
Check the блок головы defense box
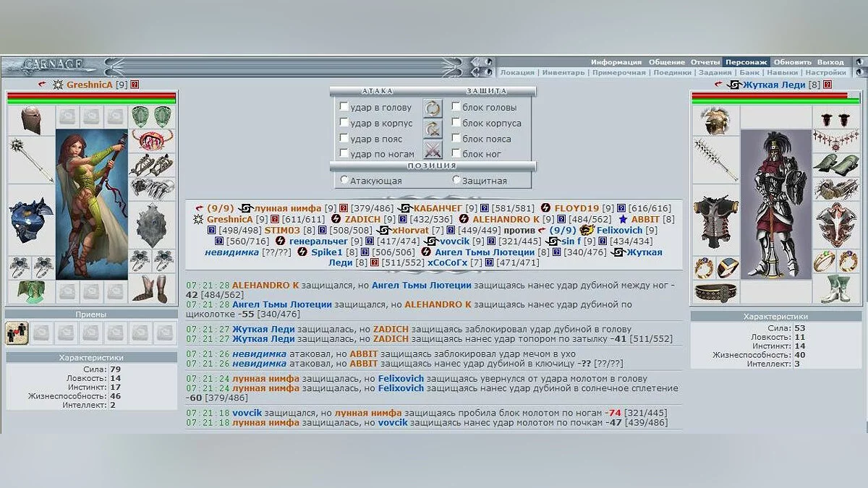coord(456,107)
